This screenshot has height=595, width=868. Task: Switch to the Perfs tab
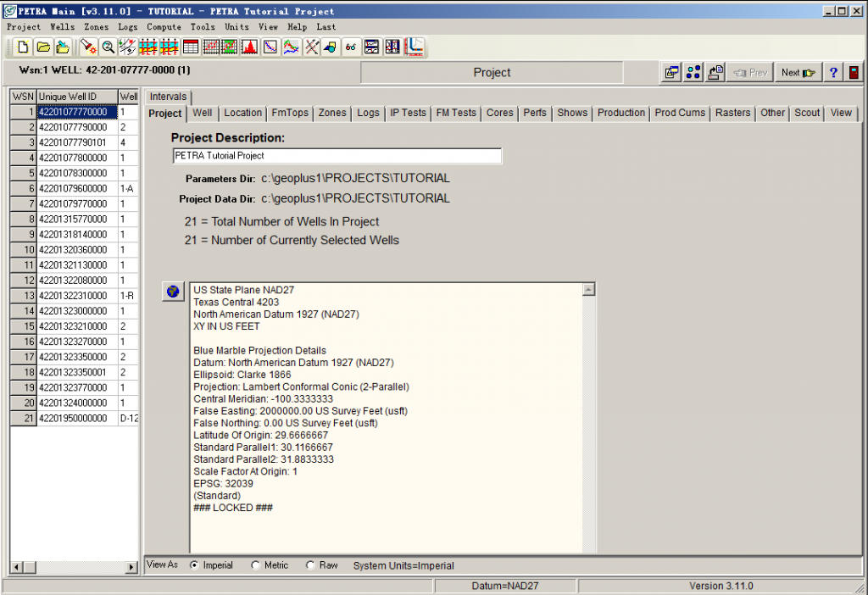tap(535, 113)
